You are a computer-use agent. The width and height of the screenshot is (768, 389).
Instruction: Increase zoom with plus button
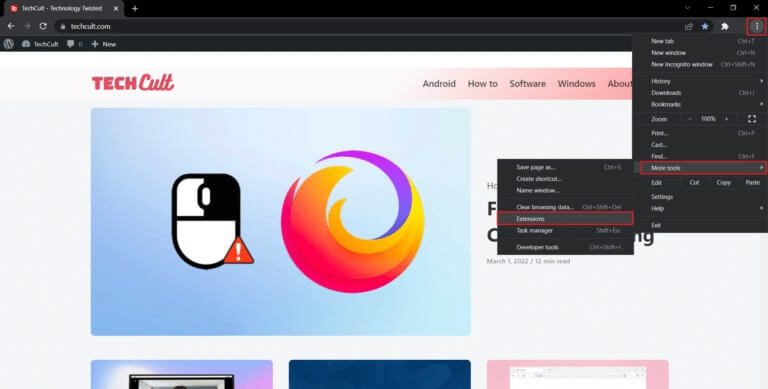(726, 119)
